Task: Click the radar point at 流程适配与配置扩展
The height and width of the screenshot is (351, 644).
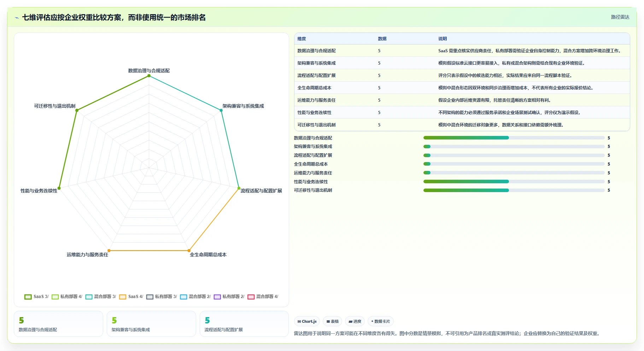Action: click(239, 188)
